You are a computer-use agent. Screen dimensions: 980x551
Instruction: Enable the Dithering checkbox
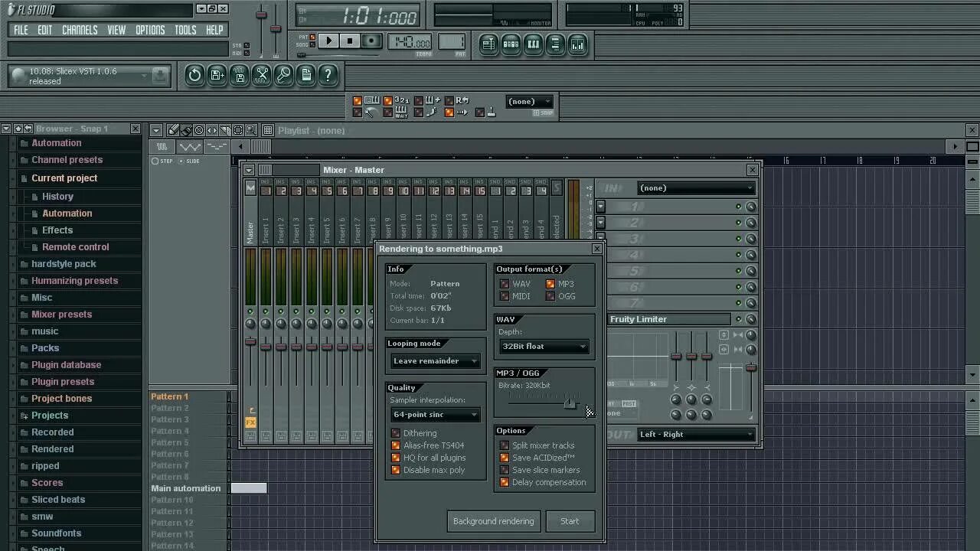click(396, 433)
